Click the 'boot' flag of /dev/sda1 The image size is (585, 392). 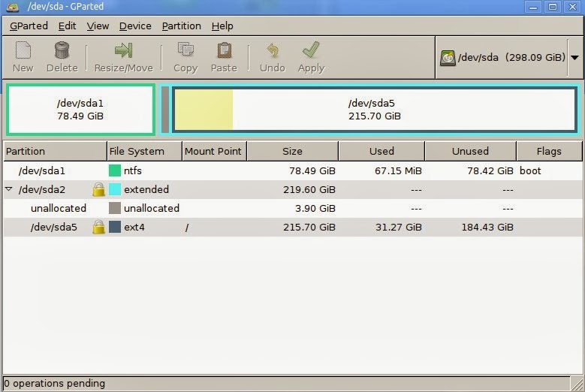coord(530,170)
